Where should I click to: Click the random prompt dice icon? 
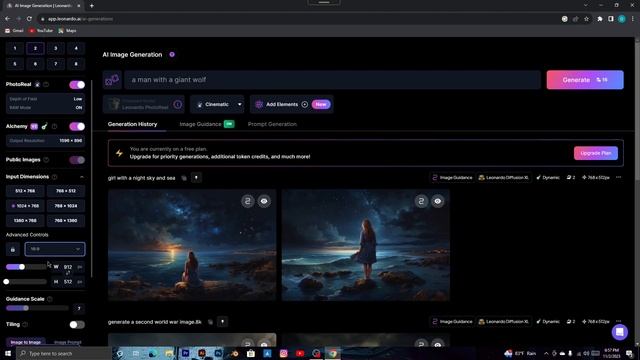pos(112,80)
